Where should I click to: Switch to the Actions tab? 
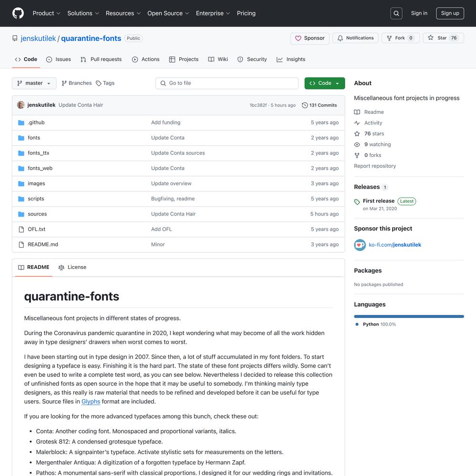coord(146,59)
